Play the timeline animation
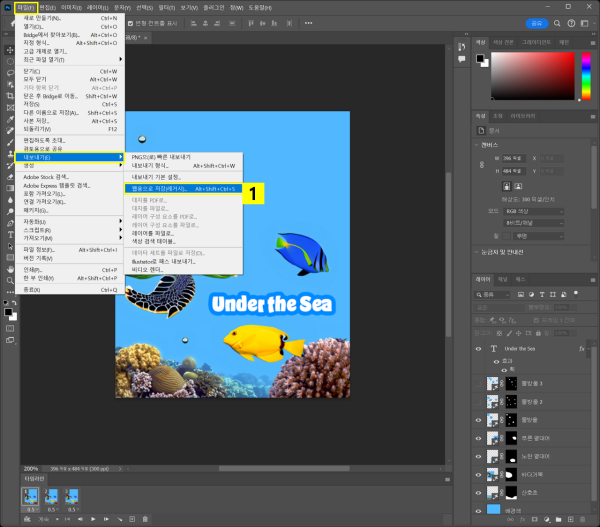The width and height of the screenshot is (600, 527). point(92,519)
